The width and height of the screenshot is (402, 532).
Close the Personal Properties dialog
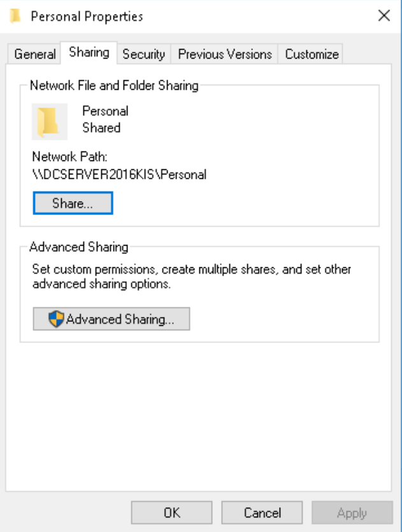click(384, 16)
